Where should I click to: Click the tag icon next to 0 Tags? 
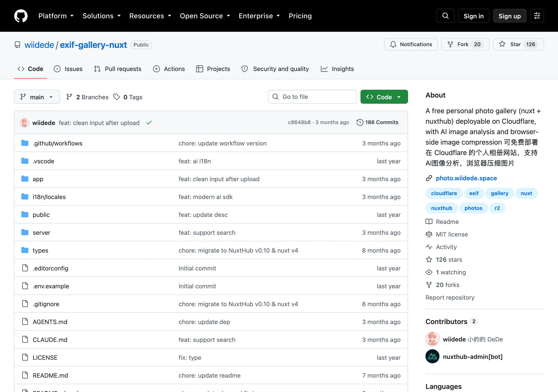(117, 97)
